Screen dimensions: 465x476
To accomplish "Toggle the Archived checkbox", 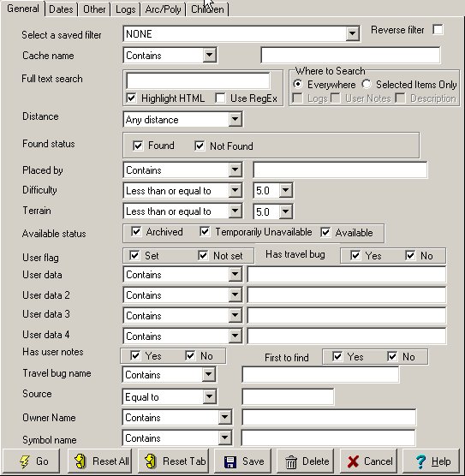I will pos(136,232).
